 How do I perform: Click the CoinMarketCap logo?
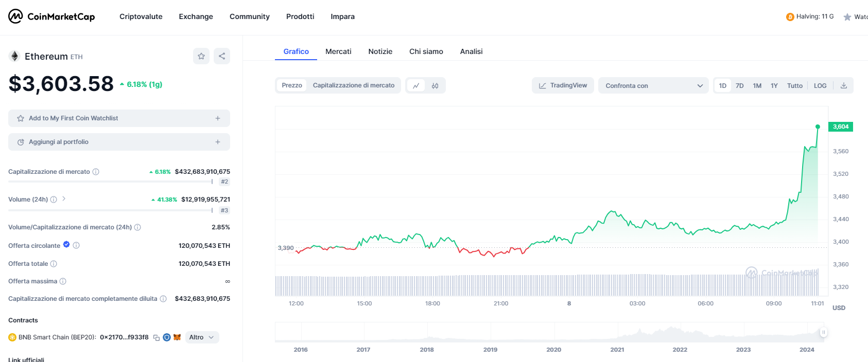click(51, 16)
